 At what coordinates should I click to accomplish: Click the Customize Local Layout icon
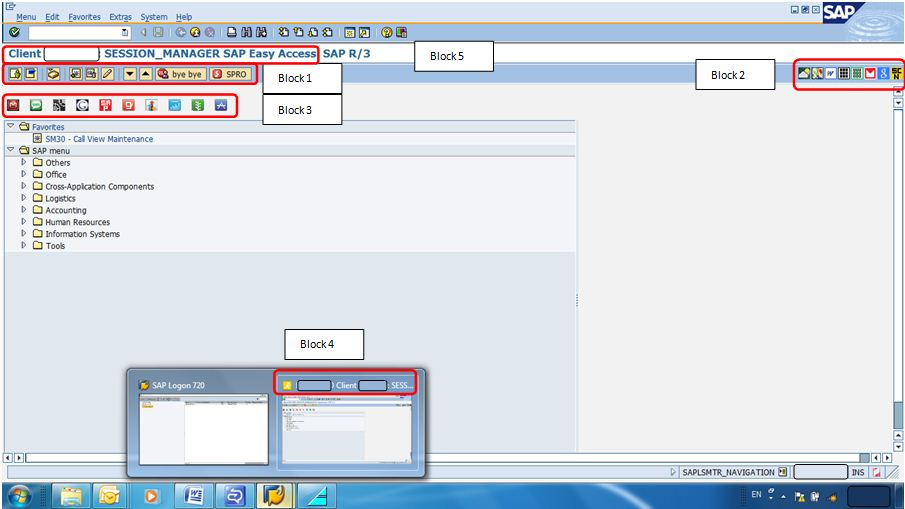401,32
